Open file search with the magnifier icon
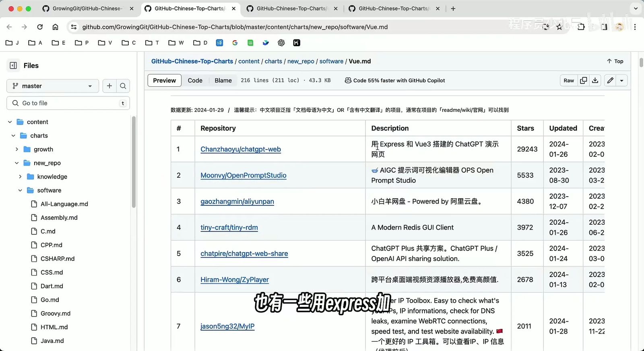644x351 pixels. [123, 86]
